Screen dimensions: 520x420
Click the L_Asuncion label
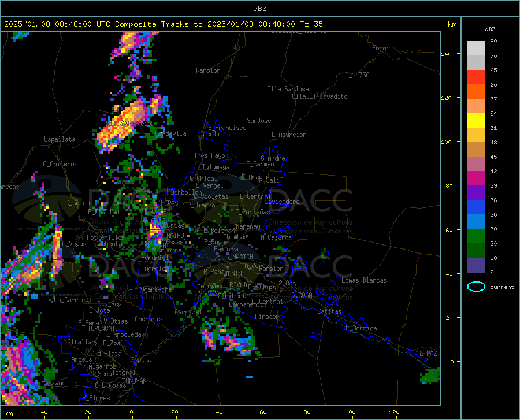tap(289, 135)
